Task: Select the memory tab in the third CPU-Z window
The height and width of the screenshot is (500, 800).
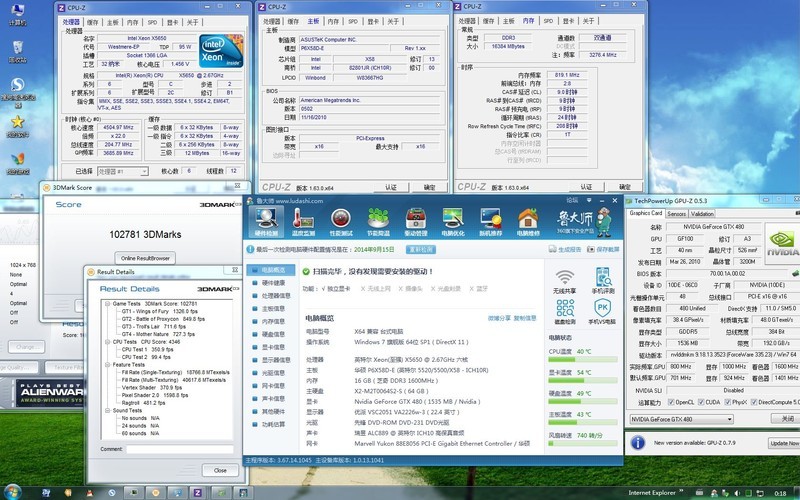Action: [x=529, y=21]
